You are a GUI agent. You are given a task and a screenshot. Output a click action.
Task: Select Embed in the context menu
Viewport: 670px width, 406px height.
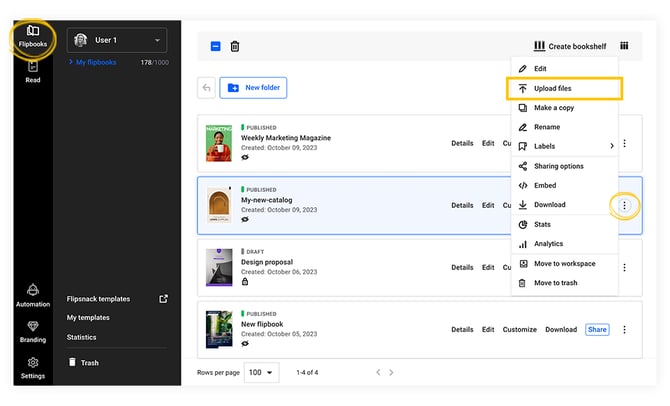(564, 185)
